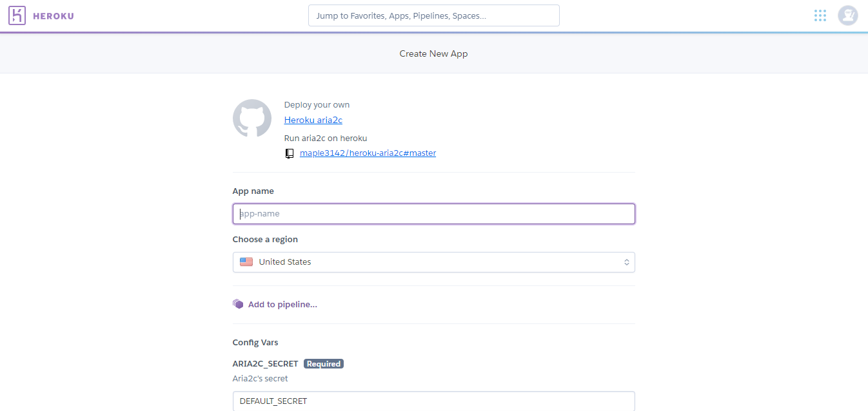Click the Create New App heading
The height and width of the screenshot is (411, 868).
click(433, 53)
